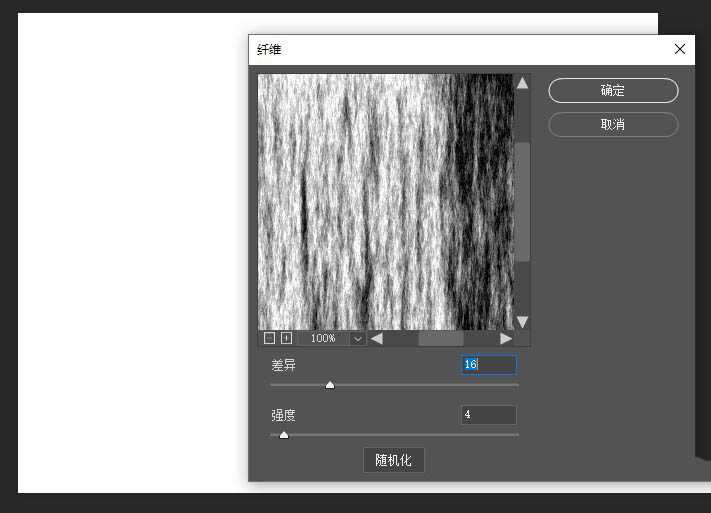
Task: Click the zoom out minus icon below preview
Action: click(269, 339)
